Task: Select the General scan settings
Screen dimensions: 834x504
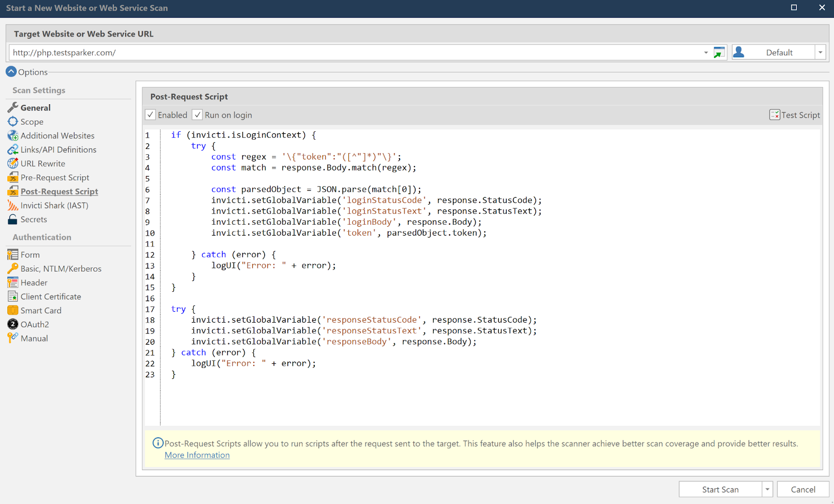Action: [34, 107]
